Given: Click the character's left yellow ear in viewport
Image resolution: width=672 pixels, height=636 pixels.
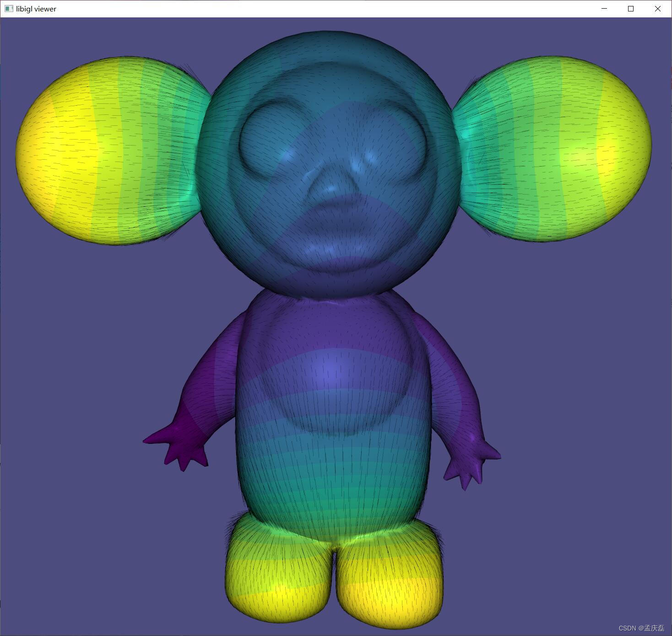Looking at the screenshot, I should tap(114, 151).
